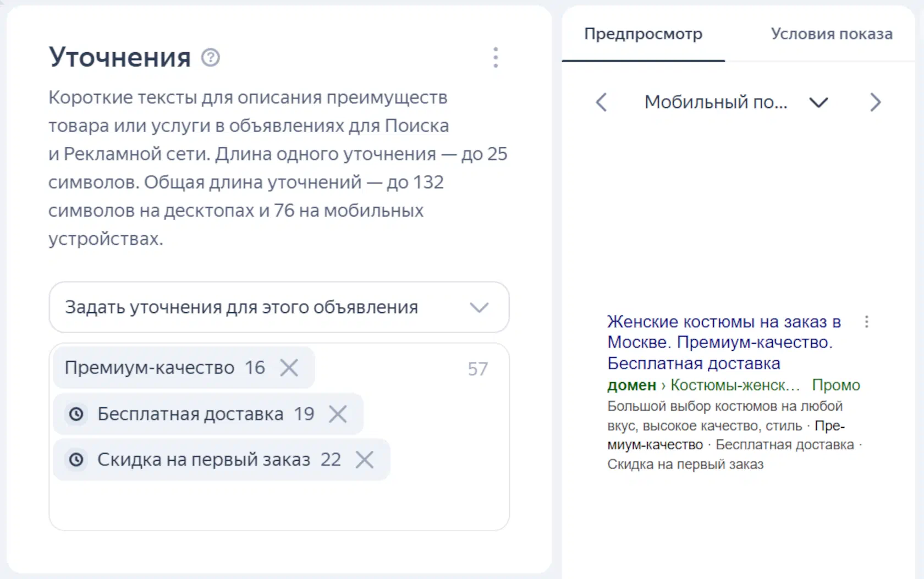Click the total character counter 57
Screen dimensions: 924x579
tap(477, 369)
